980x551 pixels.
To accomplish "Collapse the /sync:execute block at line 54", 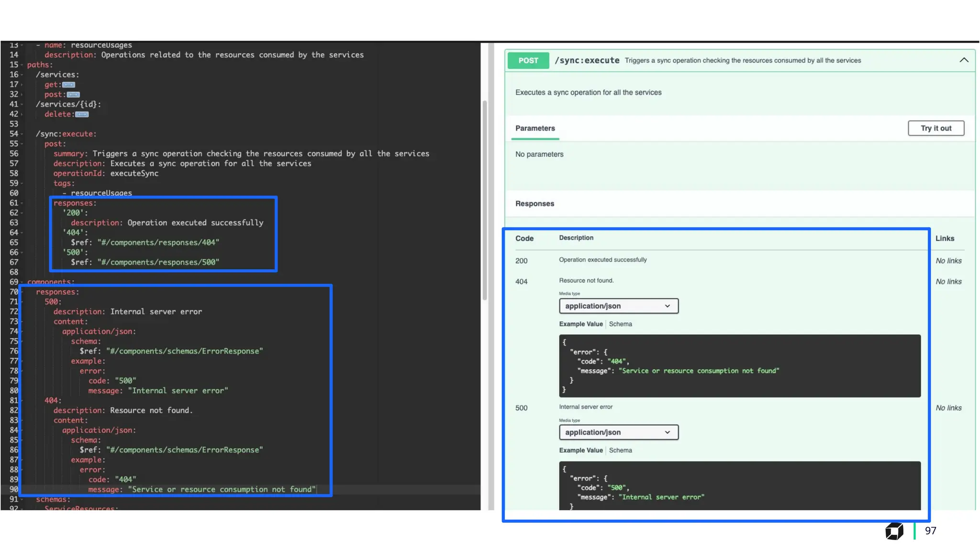I will tap(22, 134).
